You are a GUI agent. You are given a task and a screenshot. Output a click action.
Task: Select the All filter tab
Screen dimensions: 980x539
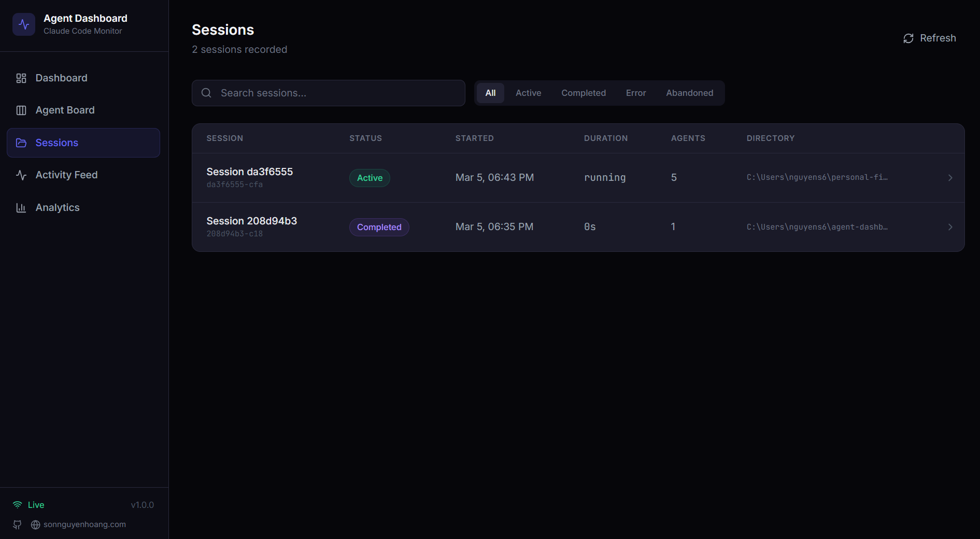click(x=490, y=93)
